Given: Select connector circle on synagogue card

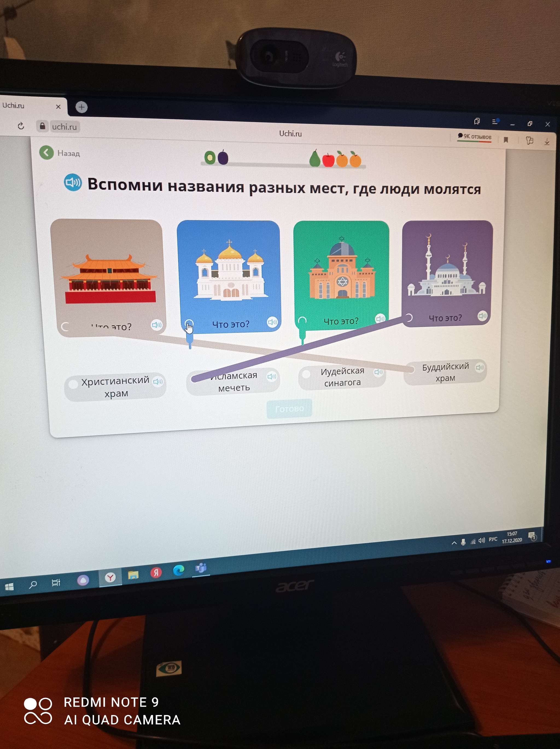Looking at the screenshot, I should tap(302, 321).
